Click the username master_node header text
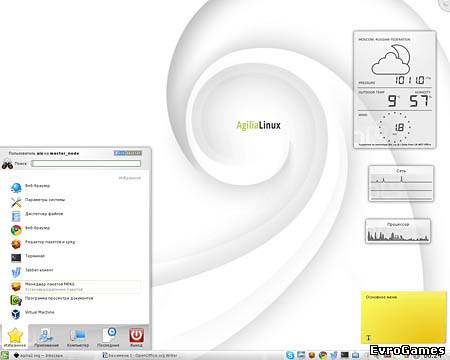 click(x=65, y=153)
